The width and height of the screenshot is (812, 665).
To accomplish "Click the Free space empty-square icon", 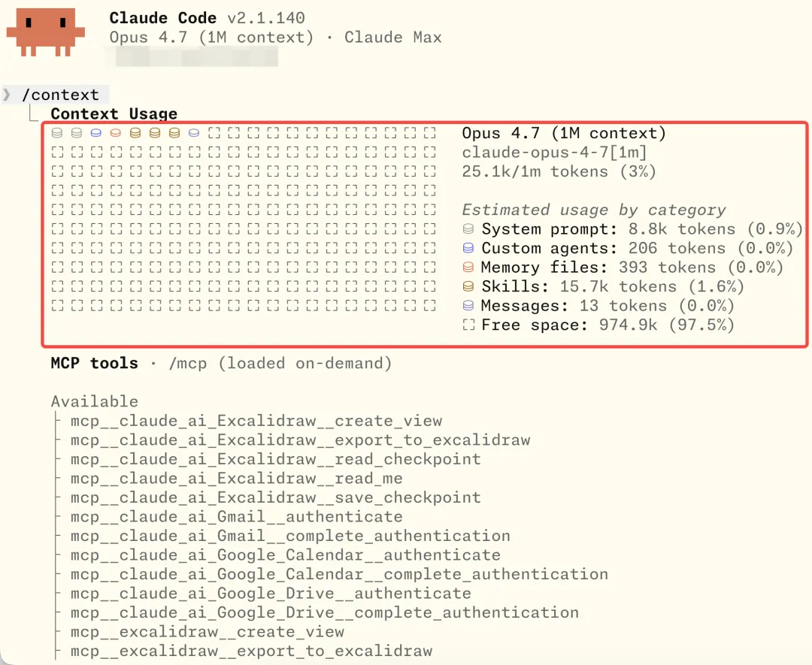I will pos(468,325).
